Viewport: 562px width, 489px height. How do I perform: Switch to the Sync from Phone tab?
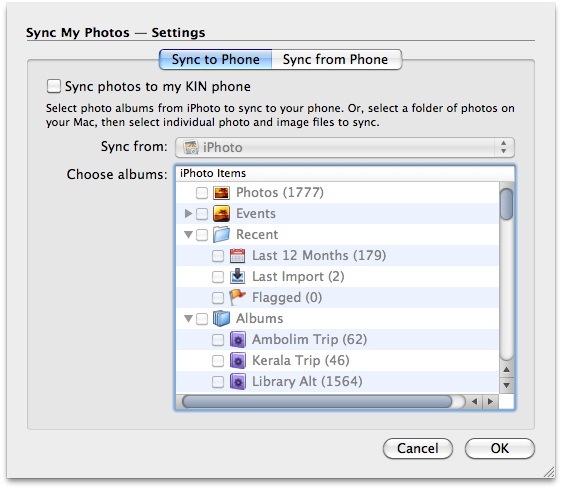coord(335,60)
